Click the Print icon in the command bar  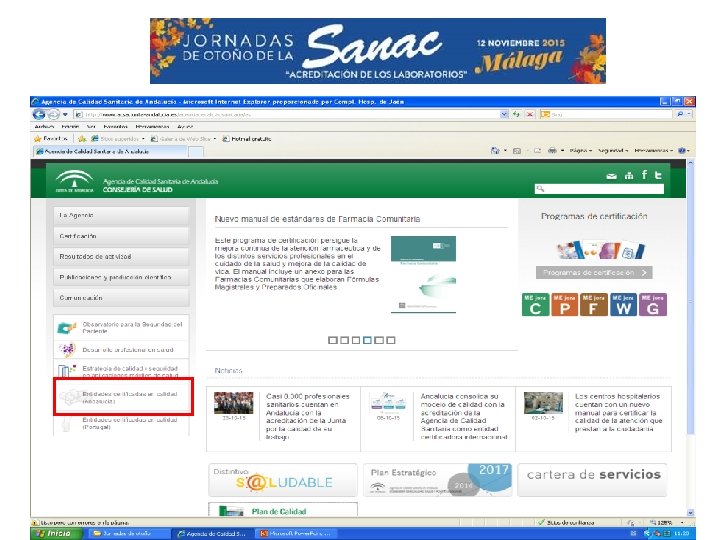[x=552, y=151]
